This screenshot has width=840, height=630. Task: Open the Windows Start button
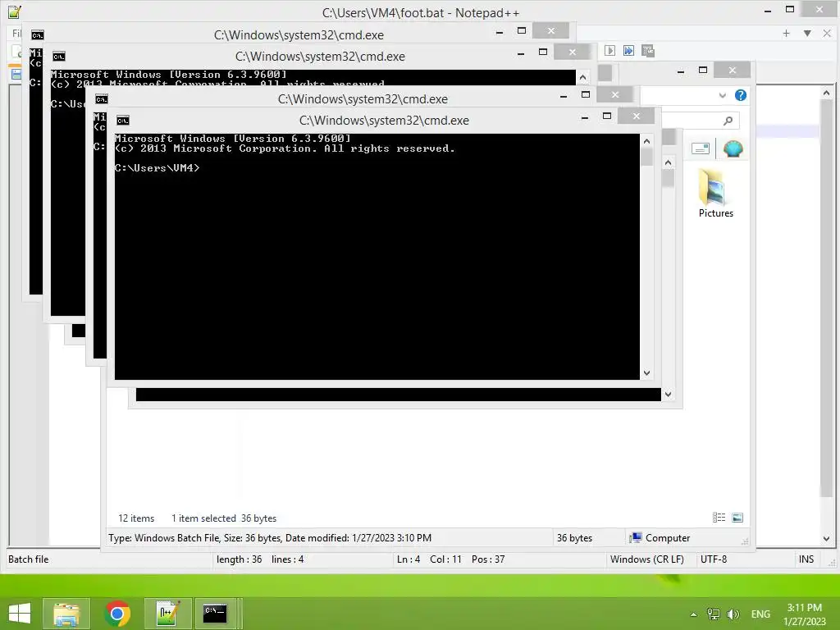pos(20,614)
